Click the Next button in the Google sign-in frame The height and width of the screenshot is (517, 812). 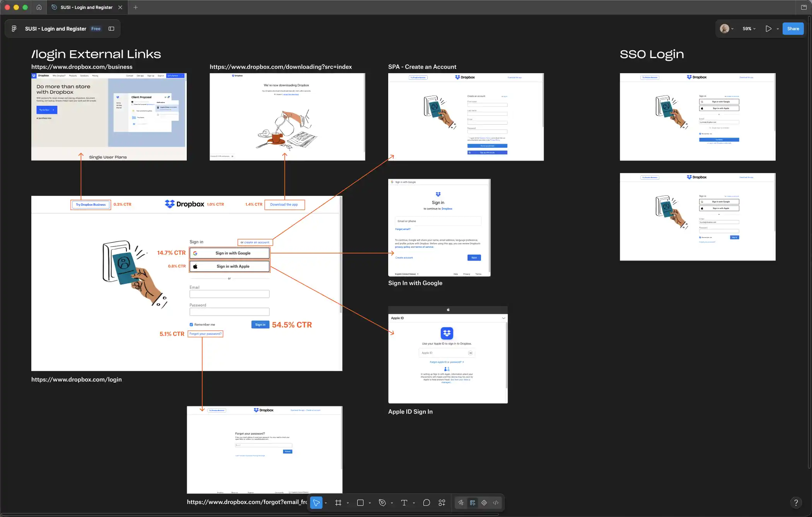pyautogui.click(x=474, y=258)
